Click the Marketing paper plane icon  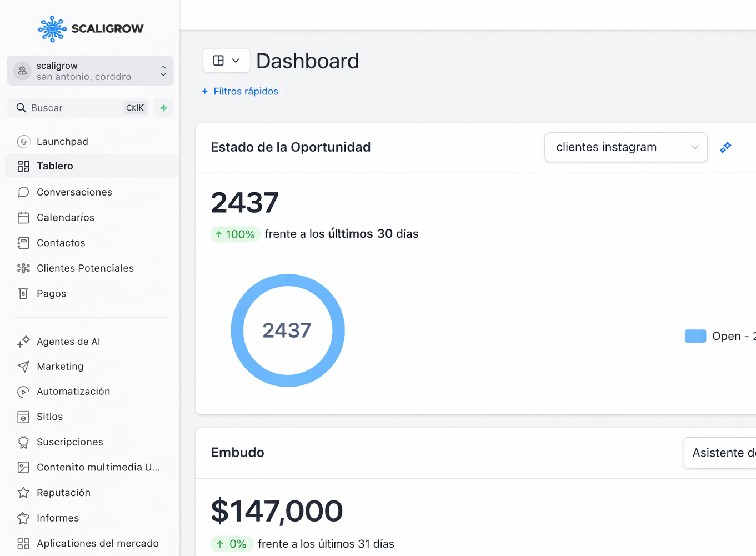23,367
